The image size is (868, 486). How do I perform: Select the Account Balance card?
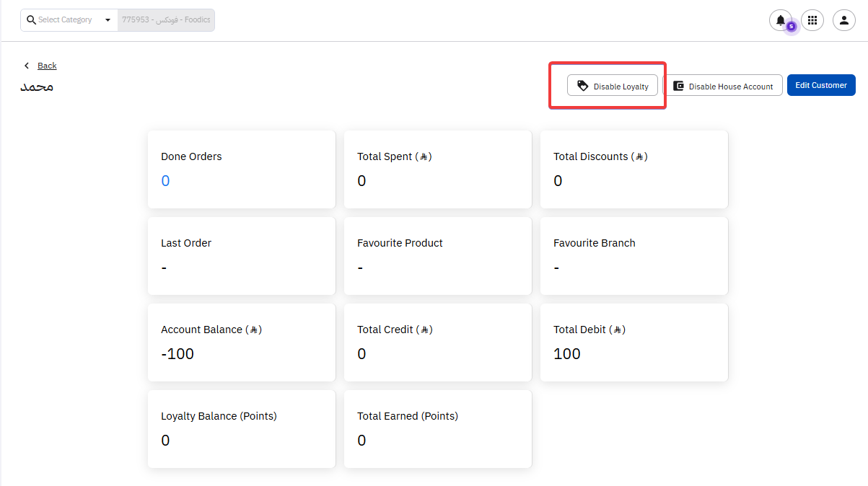click(x=241, y=343)
